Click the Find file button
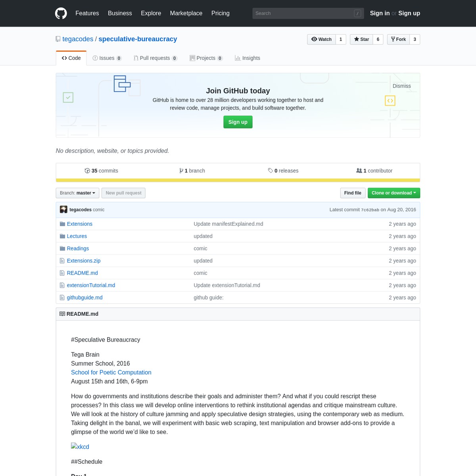 pyautogui.click(x=353, y=193)
